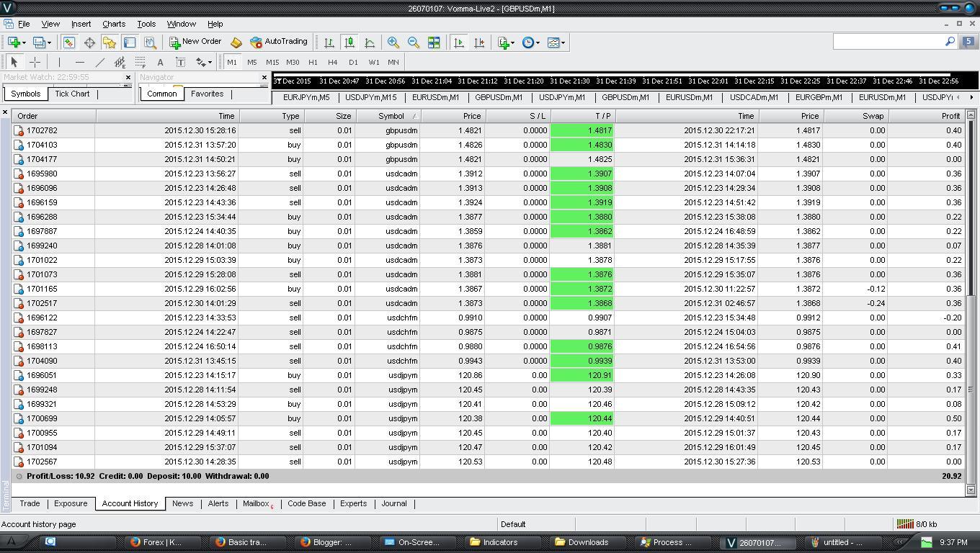Open the Charts menu

tap(113, 24)
